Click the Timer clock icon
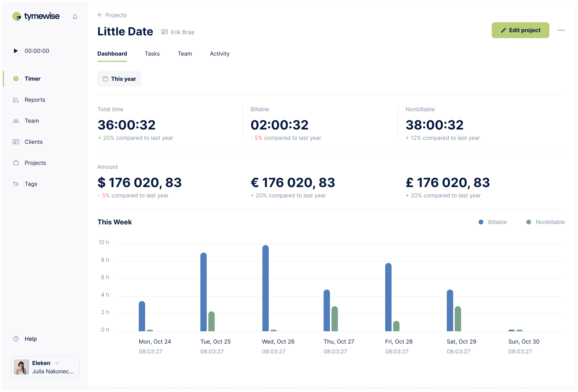Image resolution: width=578 pixels, height=392 pixels. click(x=16, y=79)
